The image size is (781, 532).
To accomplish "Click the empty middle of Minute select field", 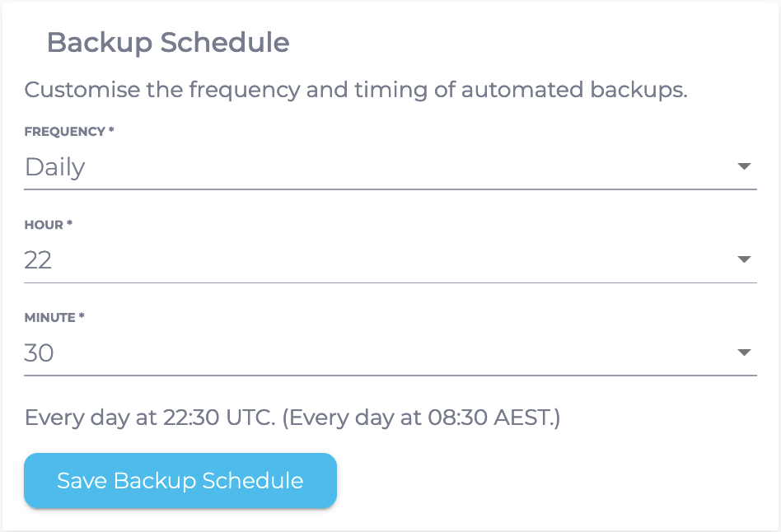I will coord(387,353).
